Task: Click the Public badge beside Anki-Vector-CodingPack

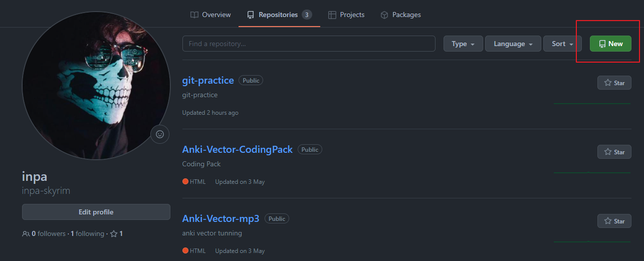Action: click(310, 149)
